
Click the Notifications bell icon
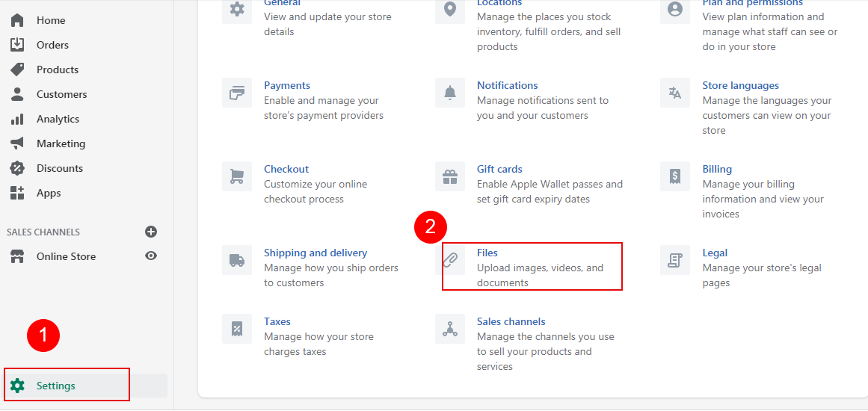pos(450,93)
